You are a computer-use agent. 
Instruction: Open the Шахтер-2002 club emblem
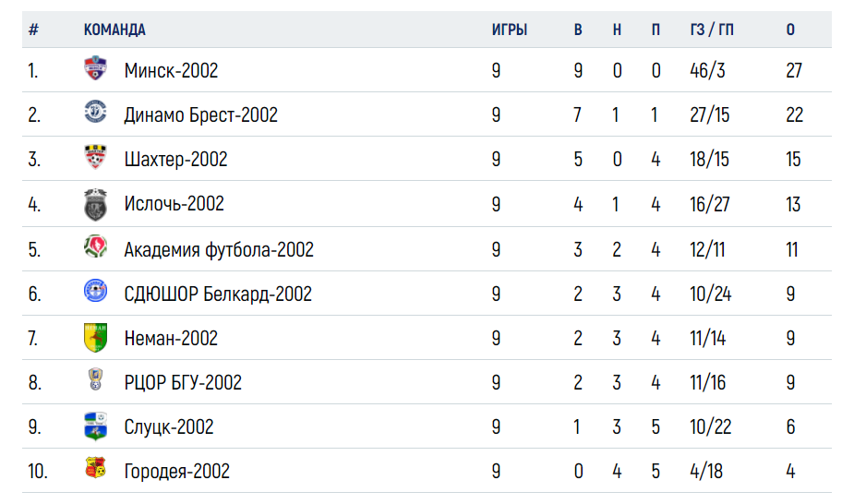(95, 157)
